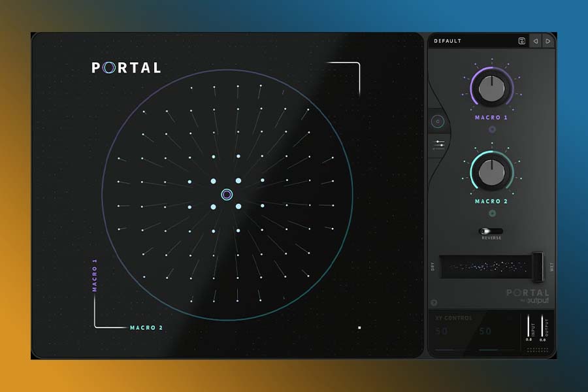Screen dimensions: 588x392
Task: Click the horizontal MACRO 2 axis label
Action: click(x=146, y=328)
